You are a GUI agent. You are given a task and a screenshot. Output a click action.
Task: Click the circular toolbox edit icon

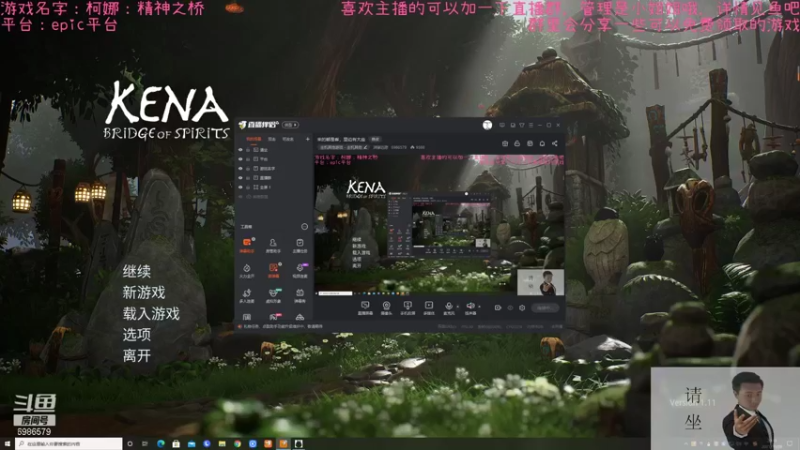click(305, 227)
